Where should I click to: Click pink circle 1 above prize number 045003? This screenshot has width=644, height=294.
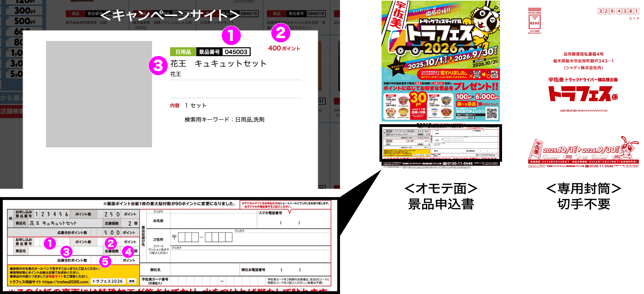(231, 35)
